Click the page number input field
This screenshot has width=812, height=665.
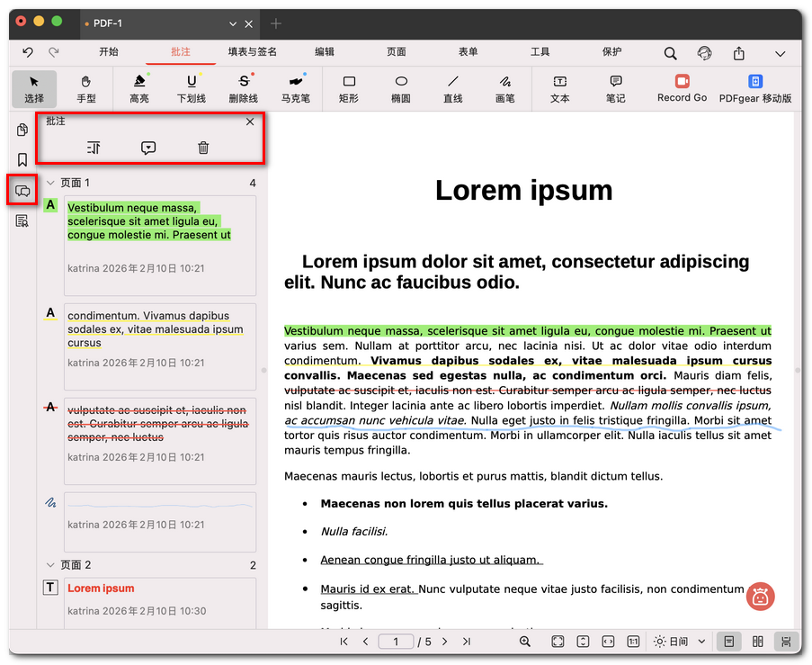coord(396,642)
